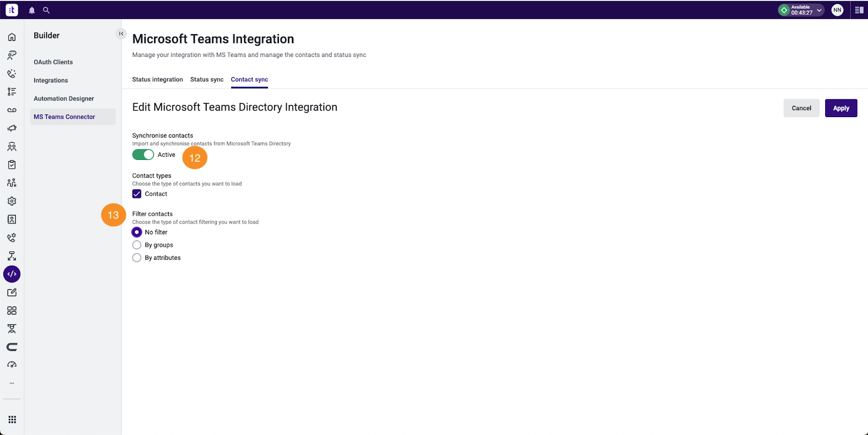Click the Builder code brackets icon
The height and width of the screenshot is (435, 868).
pyautogui.click(x=12, y=274)
